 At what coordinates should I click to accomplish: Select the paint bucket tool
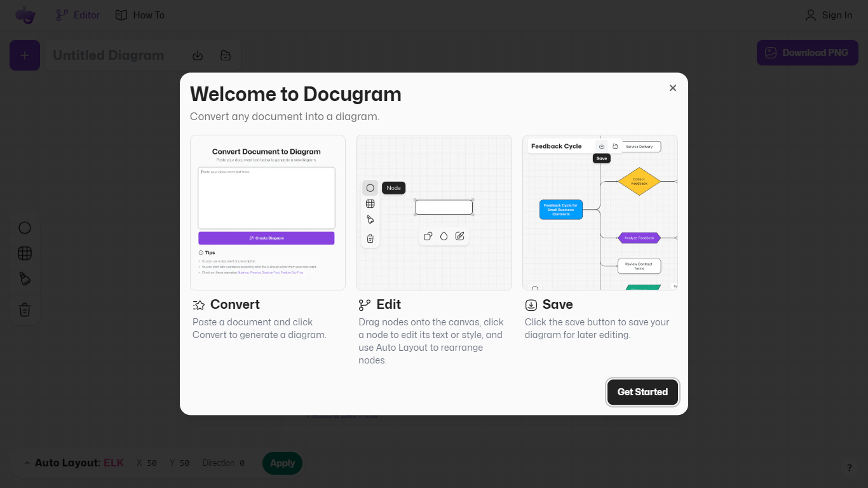coord(25,279)
